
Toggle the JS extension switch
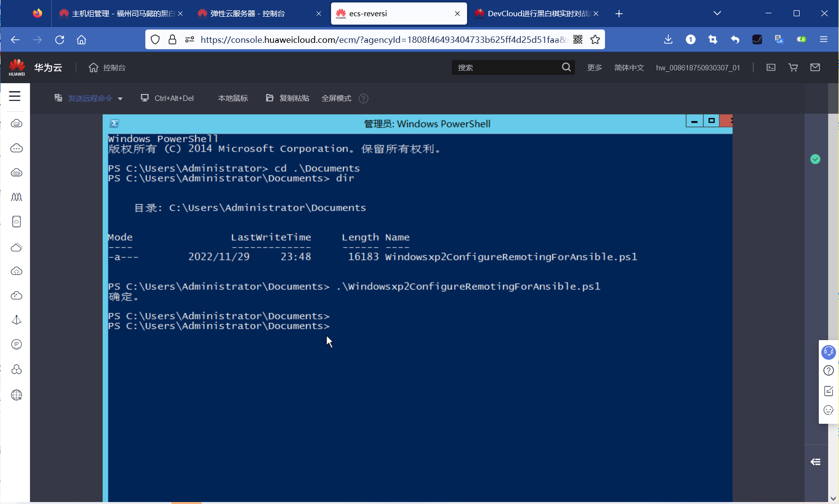(802, 40)
